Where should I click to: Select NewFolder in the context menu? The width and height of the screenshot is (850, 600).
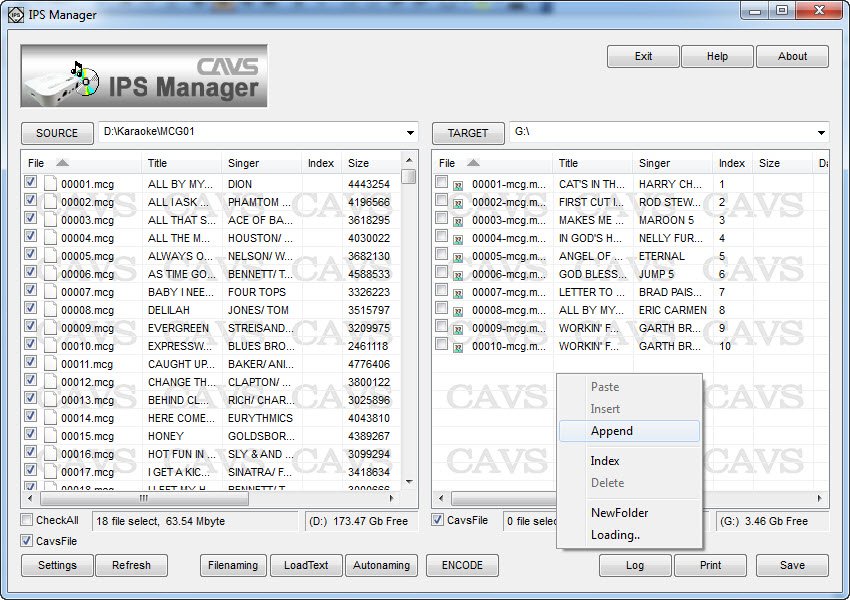pyautogui.click(x=619, y=513)
